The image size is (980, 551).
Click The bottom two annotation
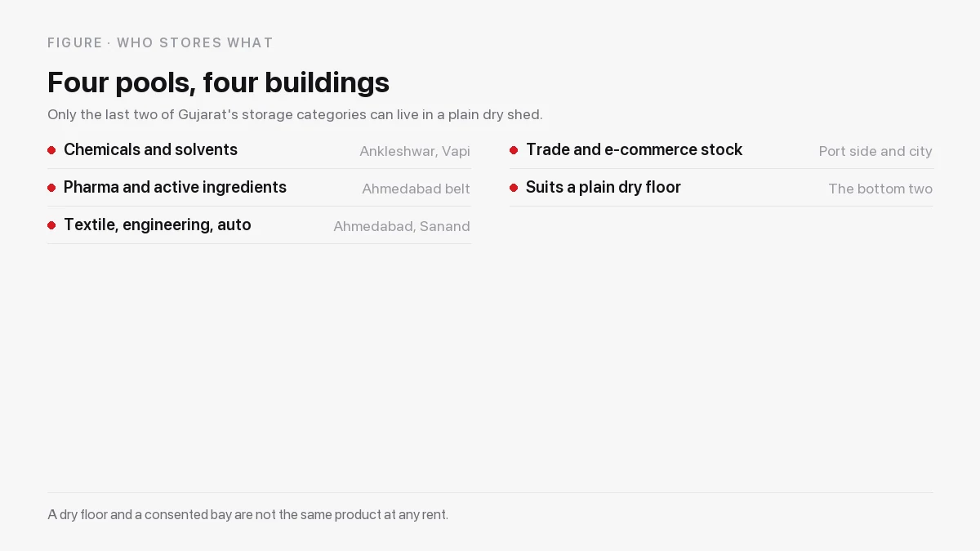point(880,189)
